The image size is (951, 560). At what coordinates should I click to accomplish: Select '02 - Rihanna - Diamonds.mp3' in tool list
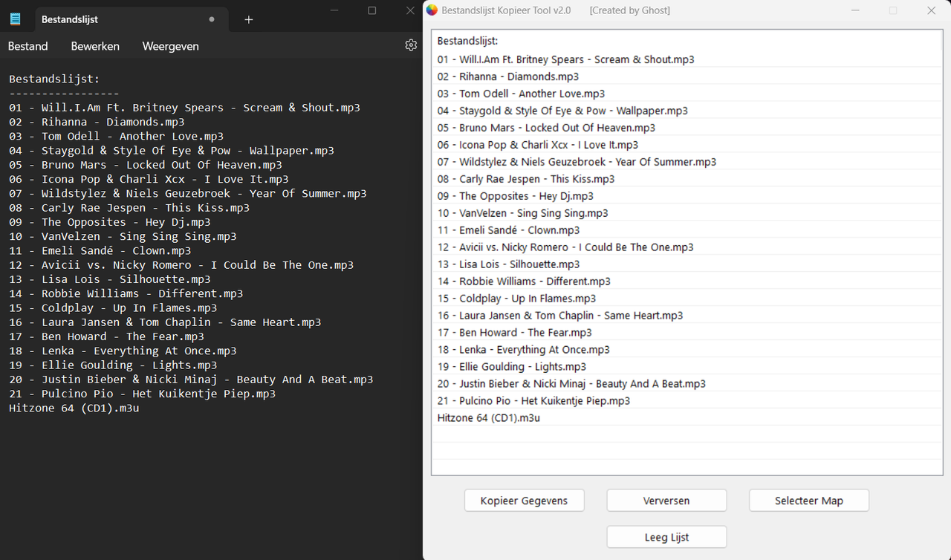687,76
